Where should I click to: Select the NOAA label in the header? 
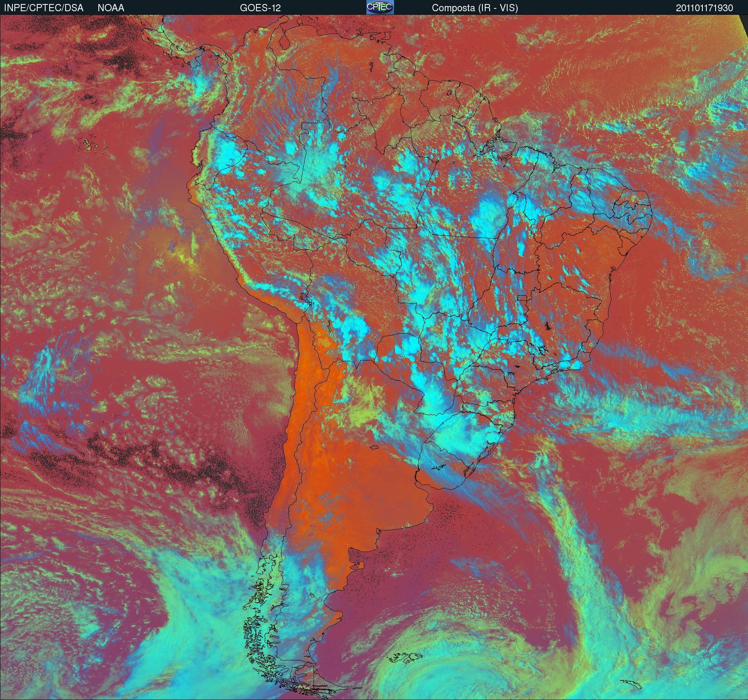111,8
